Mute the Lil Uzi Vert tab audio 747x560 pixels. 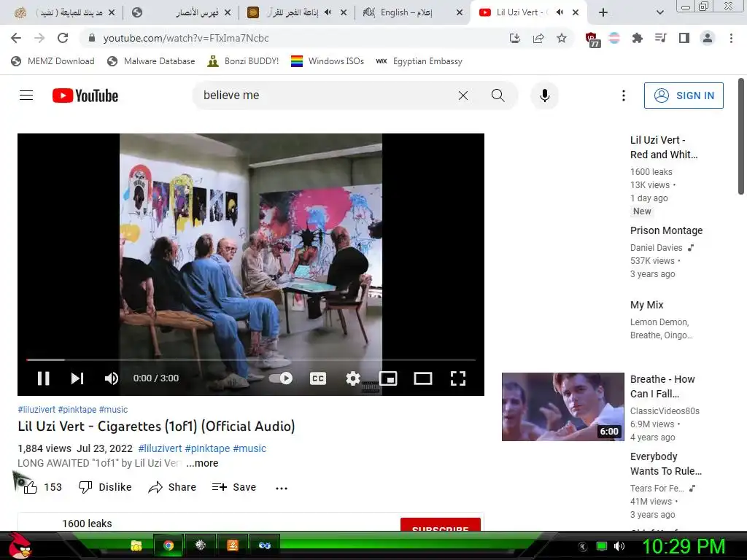click(560, 12)
